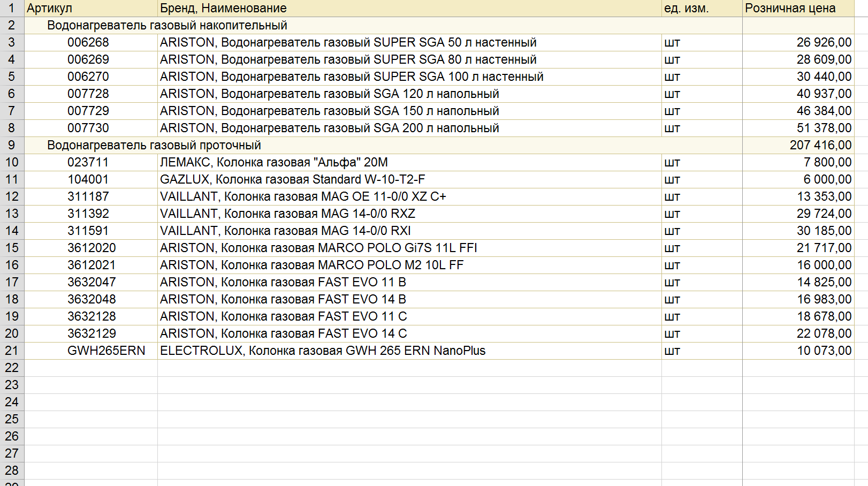Click the GAZLUX Standard W-10-T2-F name cell
868x486 pixels.
point(409,179)
